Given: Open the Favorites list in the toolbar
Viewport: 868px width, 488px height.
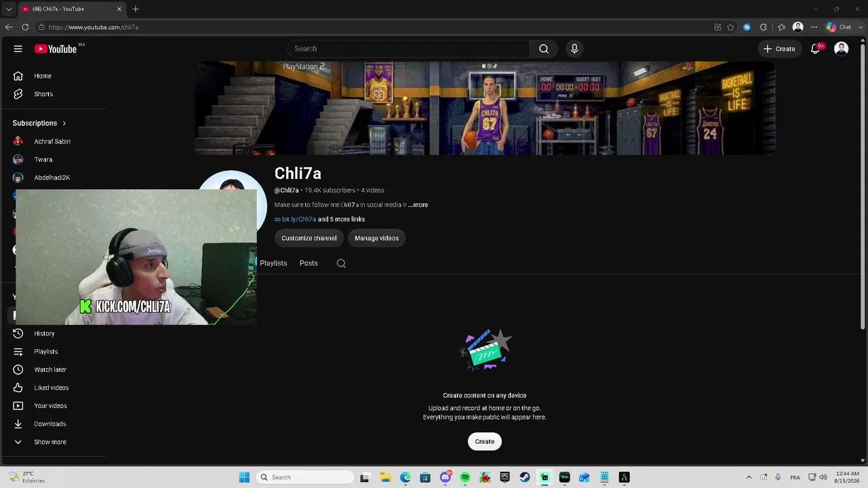Looking at the screenshot, I should (781, 27).
